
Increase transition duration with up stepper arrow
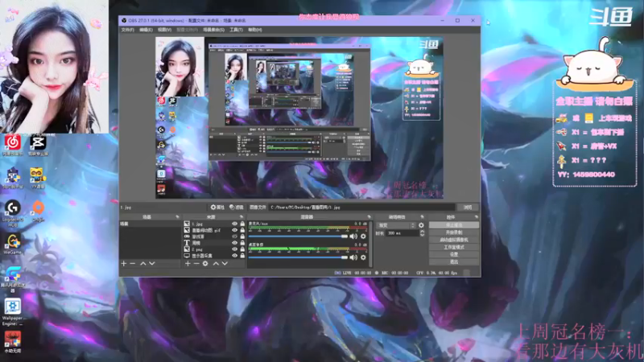point(422,232)
